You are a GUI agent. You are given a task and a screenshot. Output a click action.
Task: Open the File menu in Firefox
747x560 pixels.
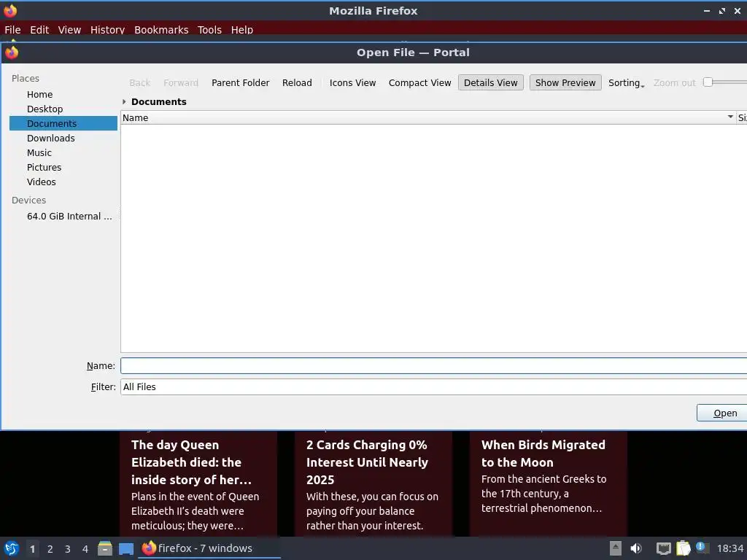(12, 29)
